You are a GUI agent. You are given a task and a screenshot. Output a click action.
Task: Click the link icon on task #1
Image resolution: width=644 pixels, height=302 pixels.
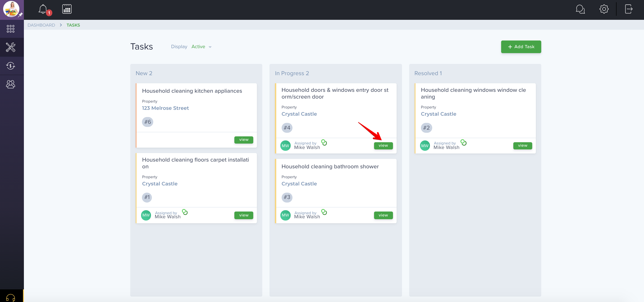click(185, 212)
